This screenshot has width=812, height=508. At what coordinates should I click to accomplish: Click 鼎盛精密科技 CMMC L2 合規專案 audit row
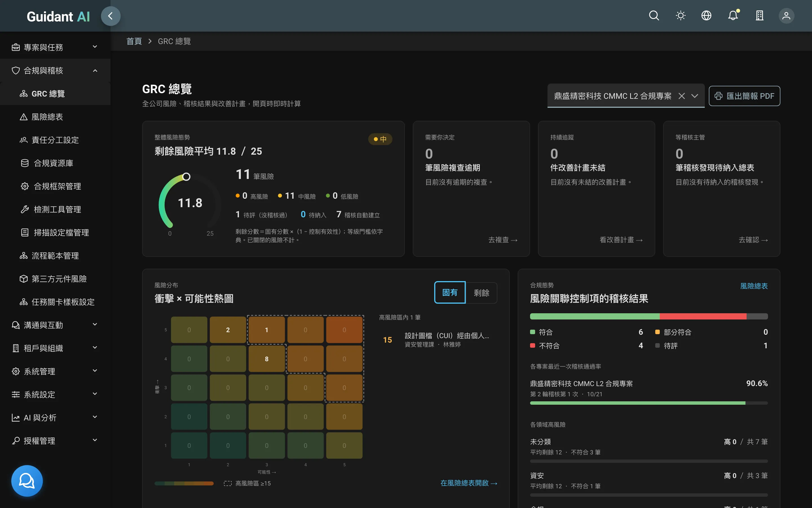tap(648, 392)
